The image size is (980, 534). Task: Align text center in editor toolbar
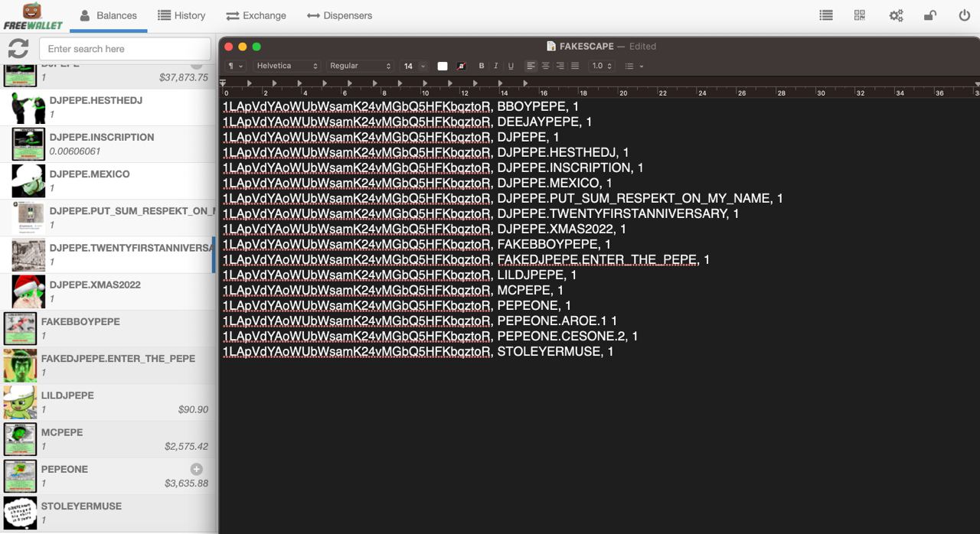tap(545, 67)
